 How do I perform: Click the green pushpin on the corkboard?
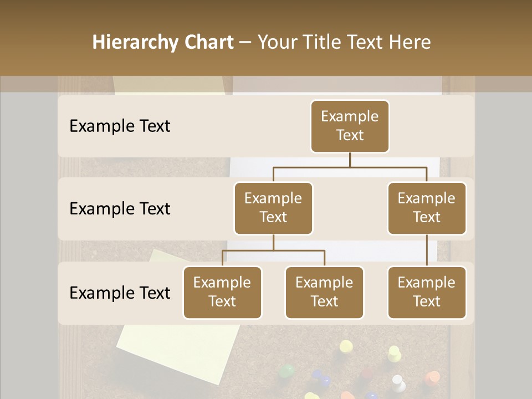point(285,369)
